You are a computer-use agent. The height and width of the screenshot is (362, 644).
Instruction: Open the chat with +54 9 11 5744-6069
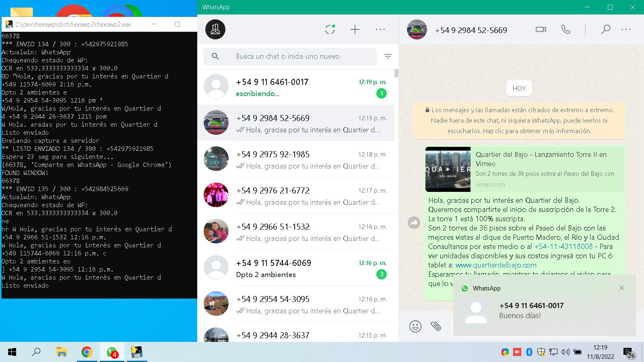click(296, 268)
